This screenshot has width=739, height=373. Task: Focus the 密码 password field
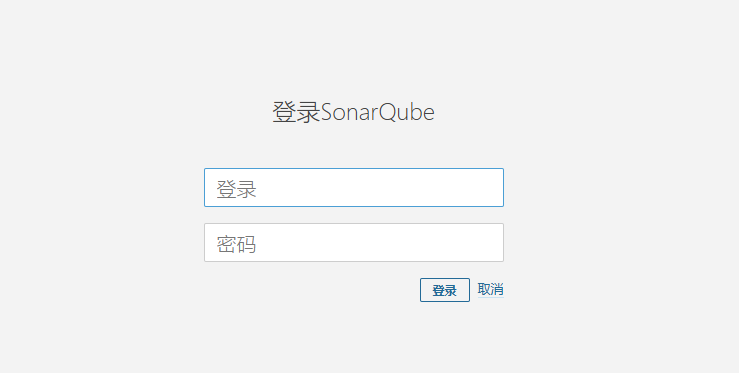pos(353,242)
